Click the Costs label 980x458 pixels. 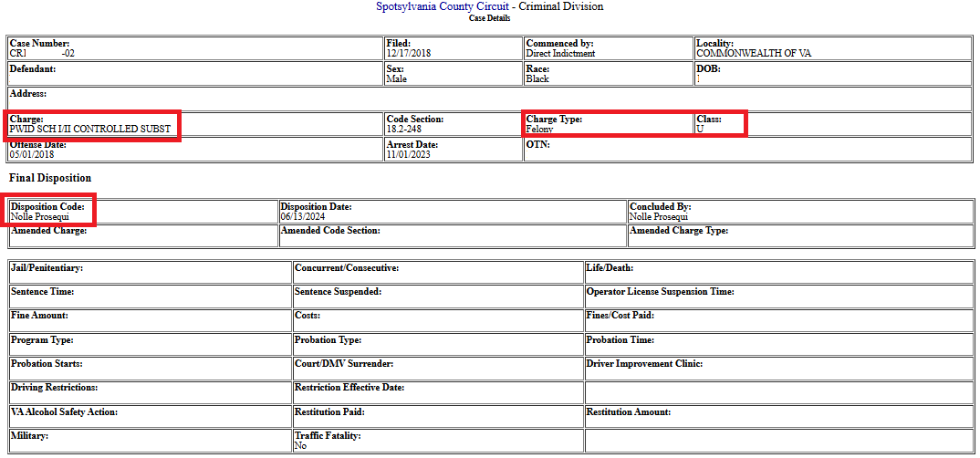point(308,316)
